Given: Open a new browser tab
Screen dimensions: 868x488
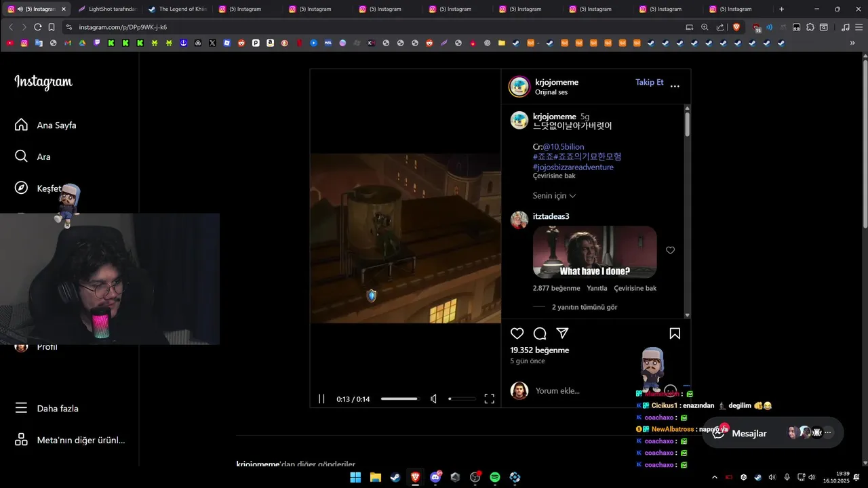Looking at the screenshot, I should pyautogui.click(x=781, y=9).
